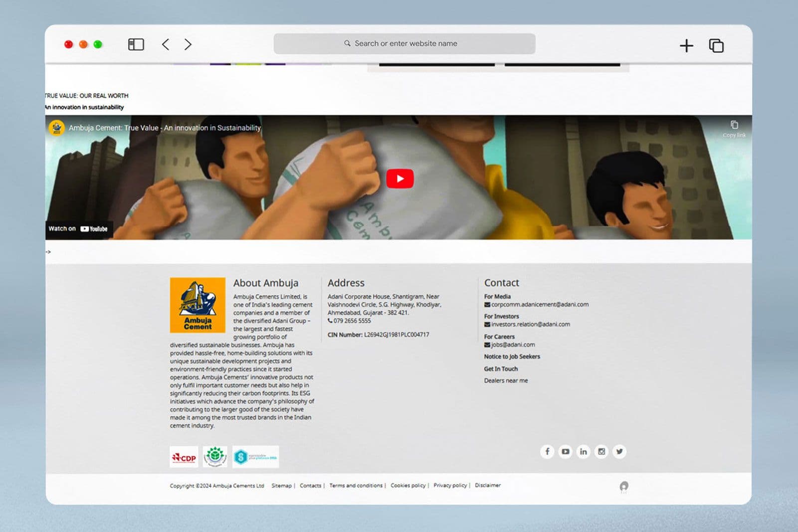
Task: Click the CIN Number L26942GJ1981PLC004717 text
Action: (378, 335)
